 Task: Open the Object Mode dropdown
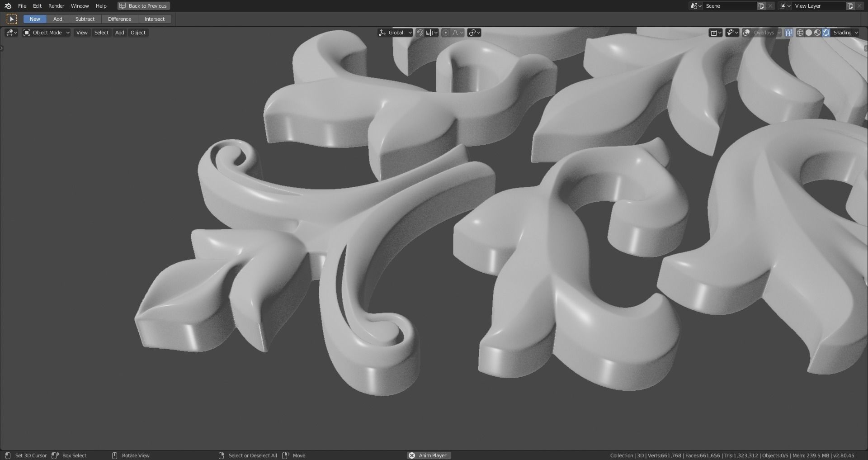[47, 33]
